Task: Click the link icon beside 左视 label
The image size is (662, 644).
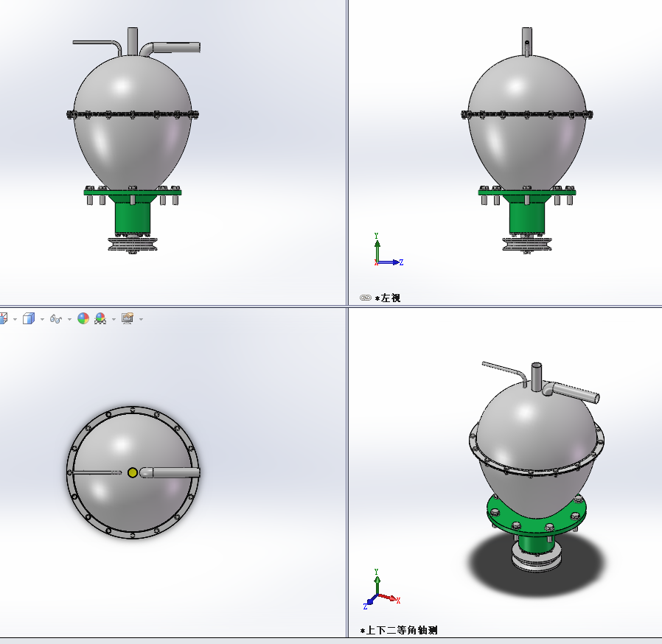Action: (365, 298)
